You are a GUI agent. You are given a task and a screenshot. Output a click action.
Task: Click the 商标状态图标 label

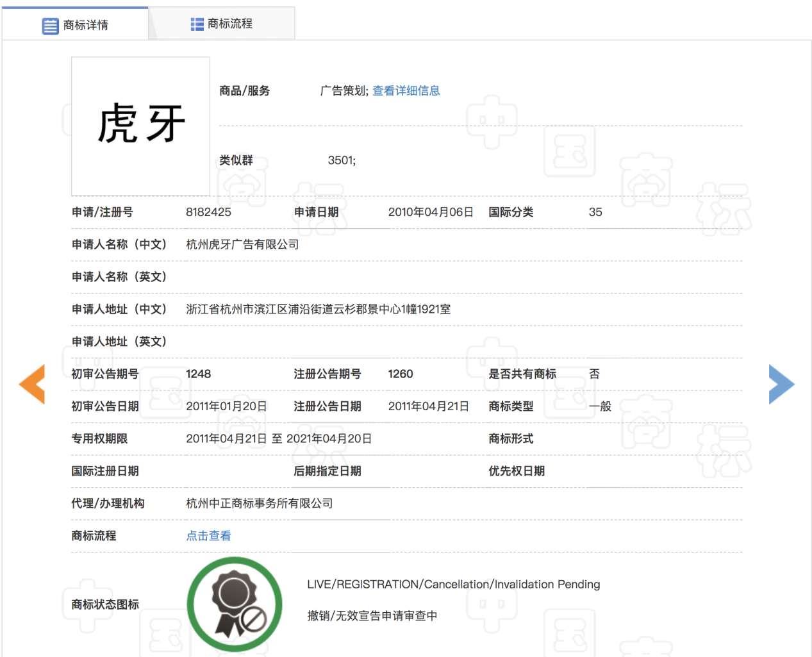coord(105,604)
